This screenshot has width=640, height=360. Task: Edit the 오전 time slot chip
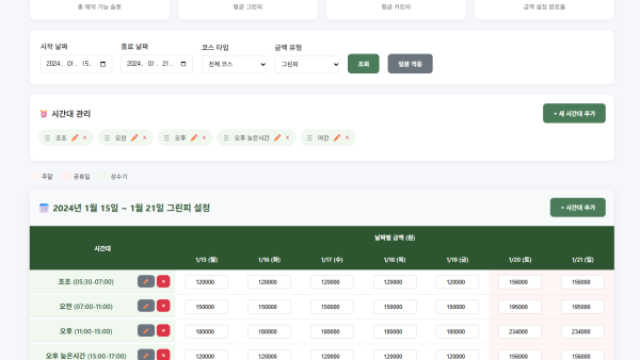134,138
